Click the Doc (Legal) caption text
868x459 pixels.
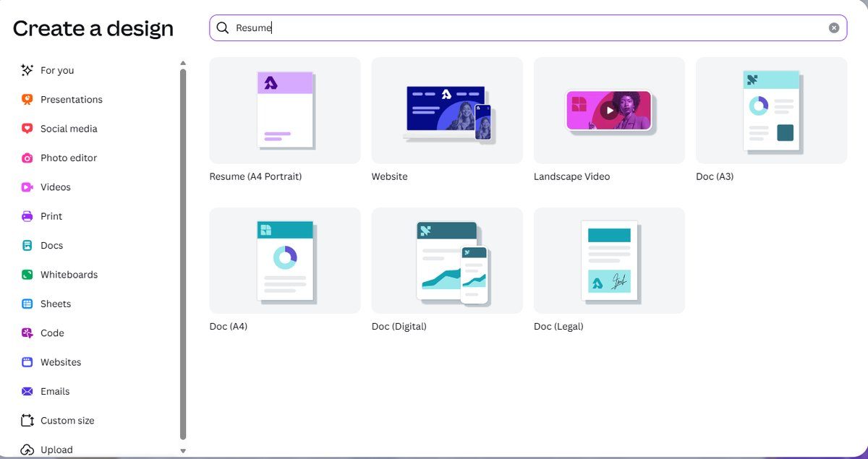pyautogui.click(x=558, y=327)
